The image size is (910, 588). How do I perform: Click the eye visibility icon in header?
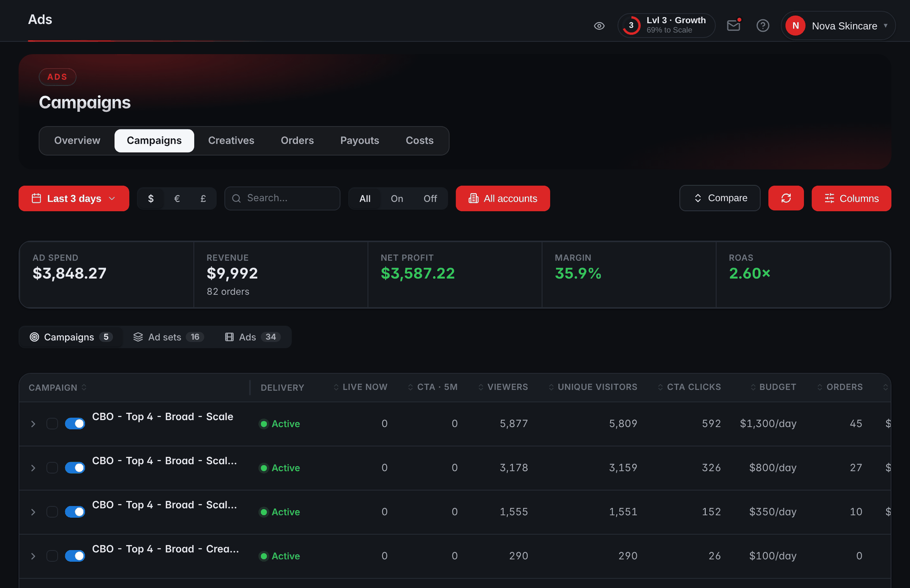[599, 26]
